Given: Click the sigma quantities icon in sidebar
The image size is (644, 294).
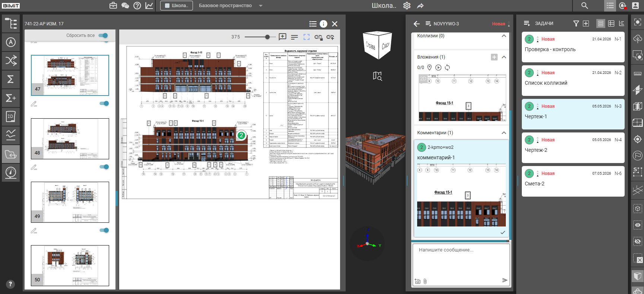Looking at the screenshot, I should point(11,79).
